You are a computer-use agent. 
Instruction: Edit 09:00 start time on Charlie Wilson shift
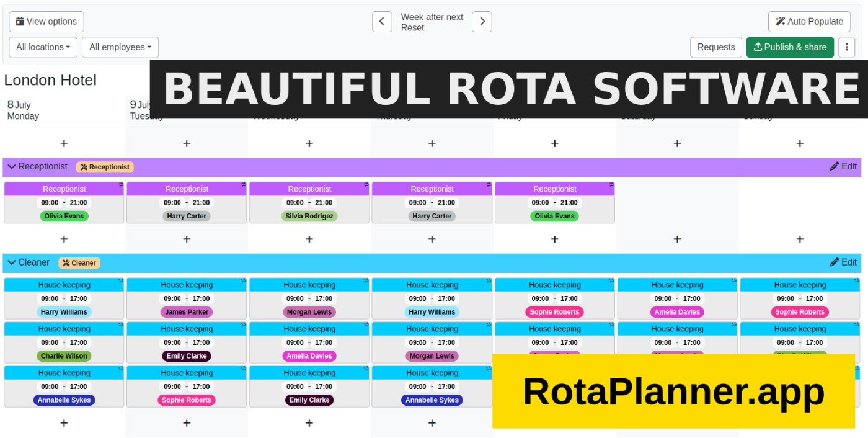tap(50, 342)
